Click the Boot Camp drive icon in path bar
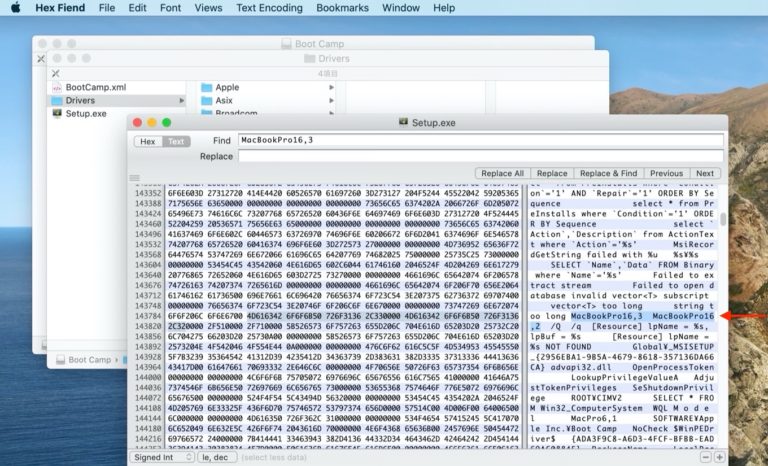This screenshot has width=768, height=466. pos(60,360)
